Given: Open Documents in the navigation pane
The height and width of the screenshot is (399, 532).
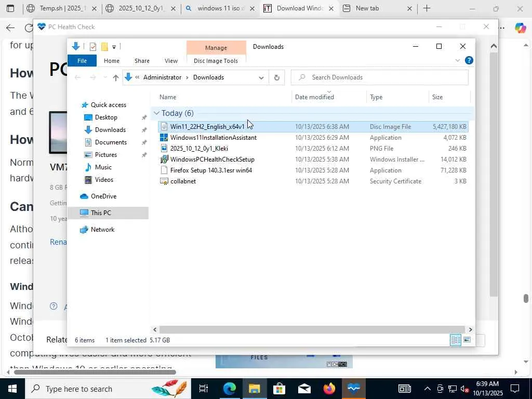Looking at the screenshot, I should (111, 142).
